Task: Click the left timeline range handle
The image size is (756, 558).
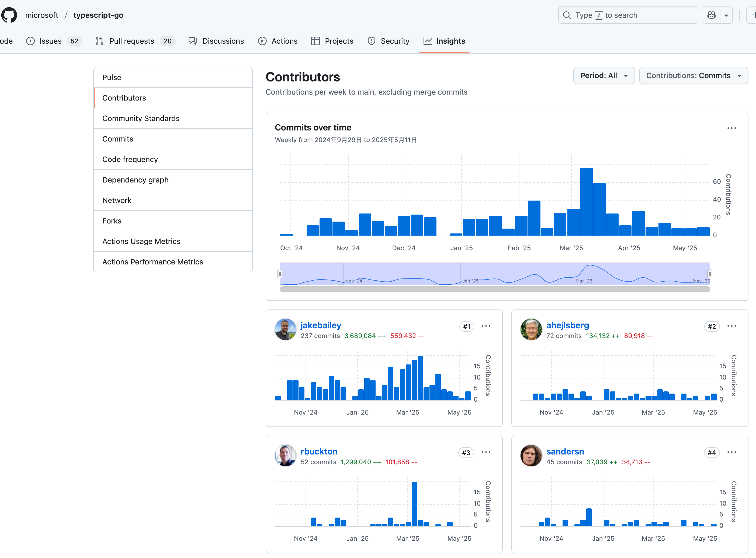Action: (x=280, y=274)
